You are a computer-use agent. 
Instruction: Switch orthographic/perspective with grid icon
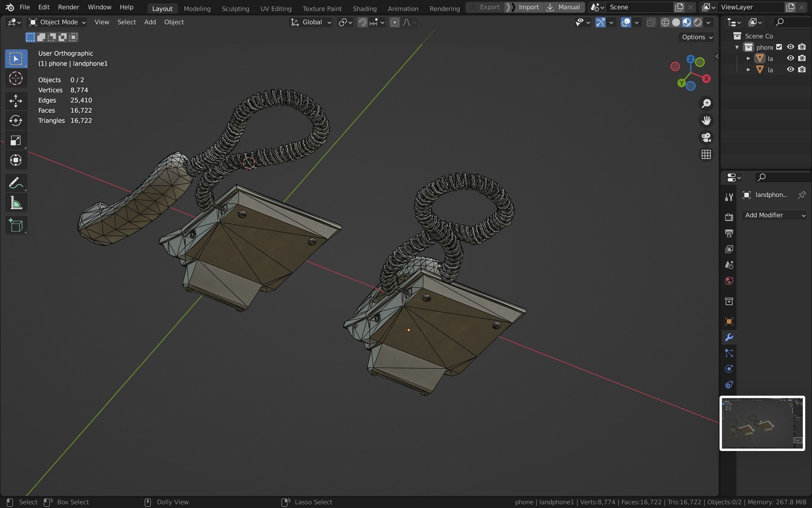click(x=706, y=155)
